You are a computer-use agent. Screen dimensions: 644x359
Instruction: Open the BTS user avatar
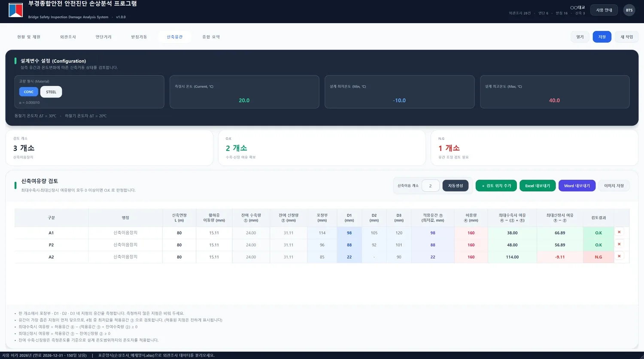tap(629, 10)
